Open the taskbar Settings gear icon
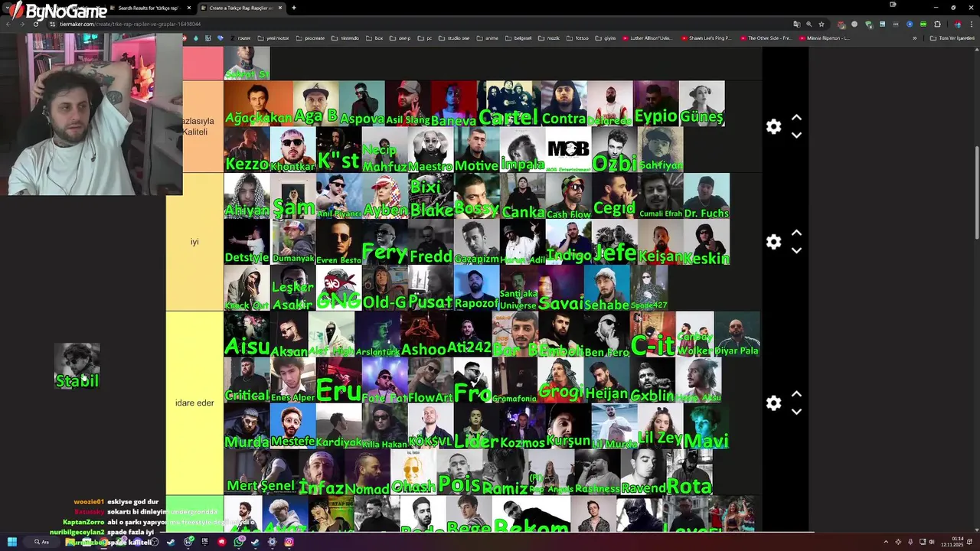The width and height of the screenshot is (980, 551). pos(272,542)
